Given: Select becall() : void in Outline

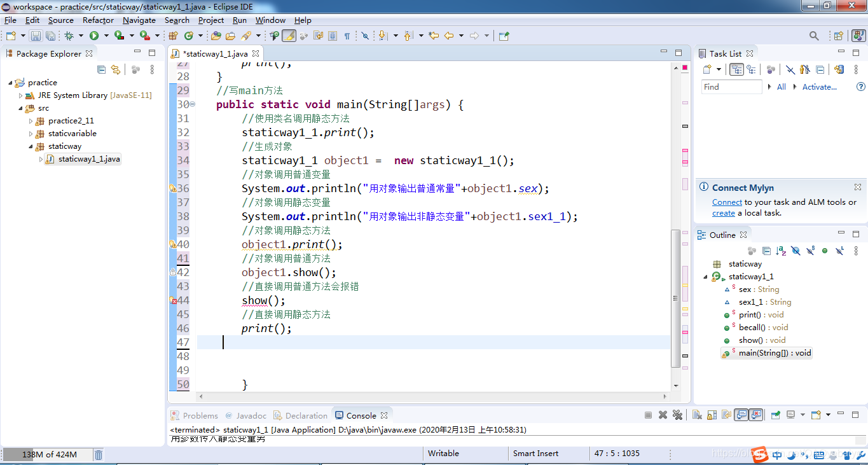Looking at the screenshot, I should coord(763,328).
